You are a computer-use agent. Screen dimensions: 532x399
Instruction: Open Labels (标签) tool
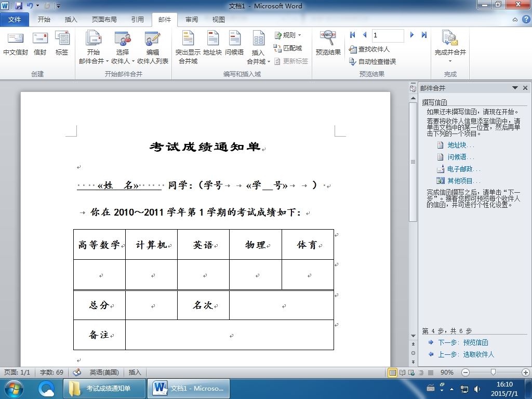62,44
